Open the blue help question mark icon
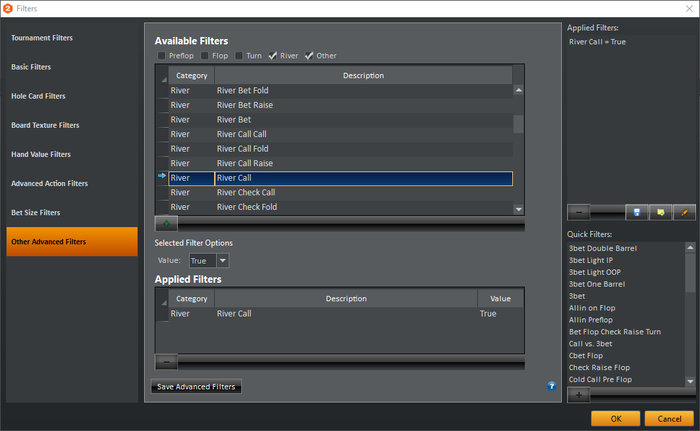700x431 pixels. [552, 386]
